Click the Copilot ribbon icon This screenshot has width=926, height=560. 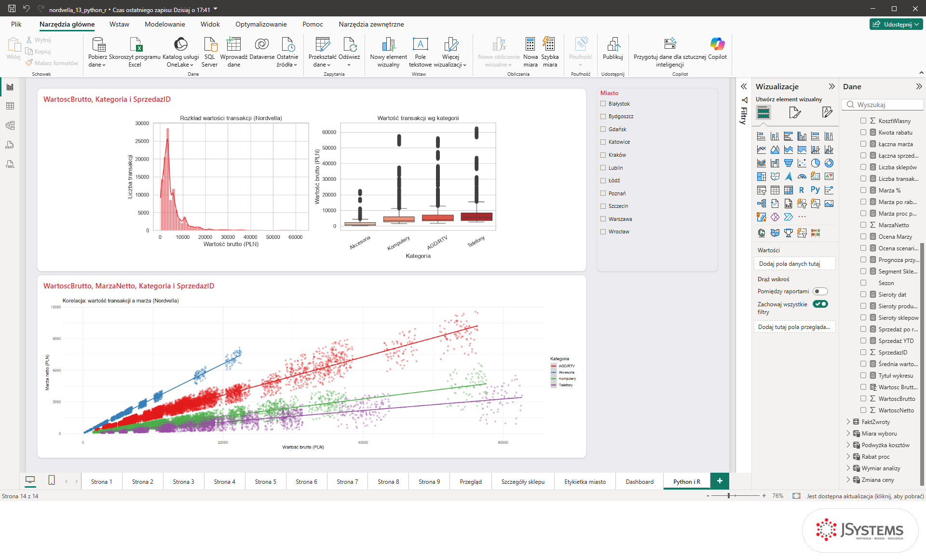click(x=717, y=48)
